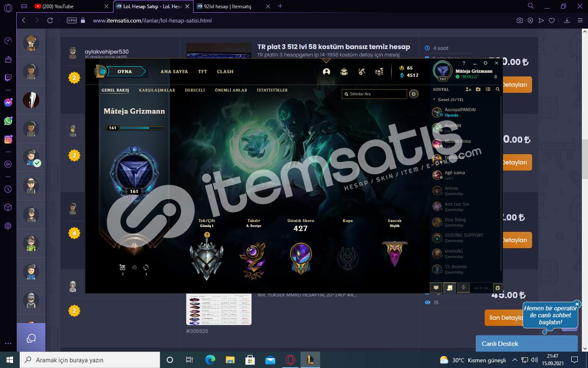Click the level 161 progress bar
This screenshot has height=368, width=588.
[x=134, y=128]
